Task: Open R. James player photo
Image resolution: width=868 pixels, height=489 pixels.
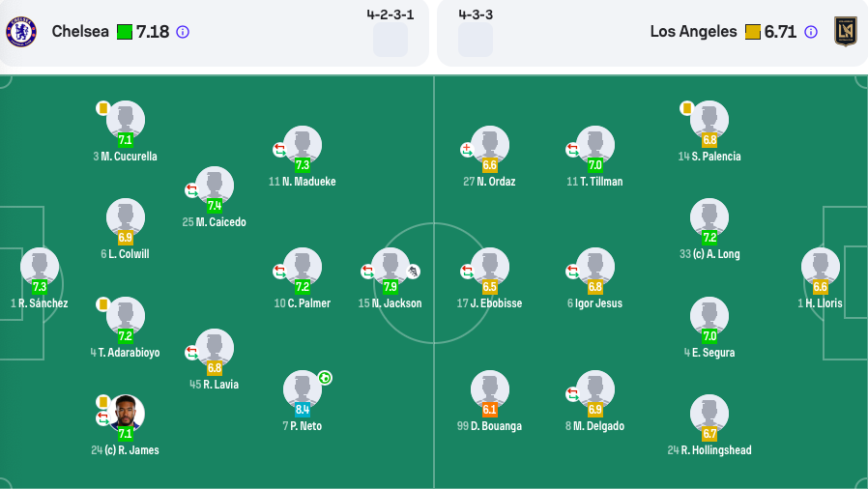Action: (126, 413)
